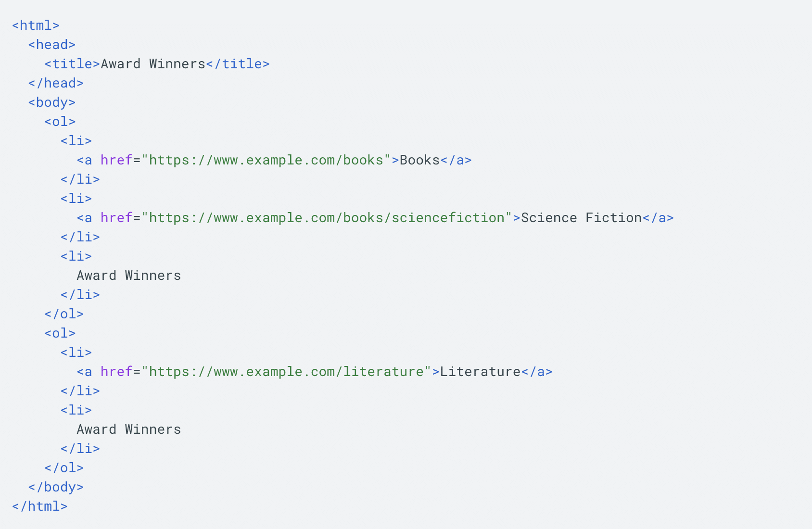812x529 pixels.
Task: Click the Science Fiction anchor text
Action: pyautogui.click(x=581, y=218)
